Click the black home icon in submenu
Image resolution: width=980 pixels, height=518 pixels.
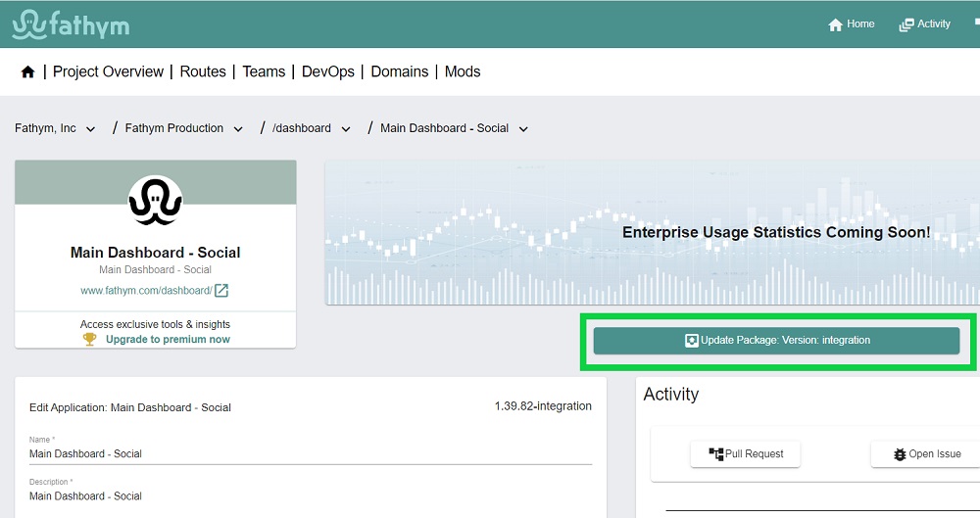pos(27,71)
